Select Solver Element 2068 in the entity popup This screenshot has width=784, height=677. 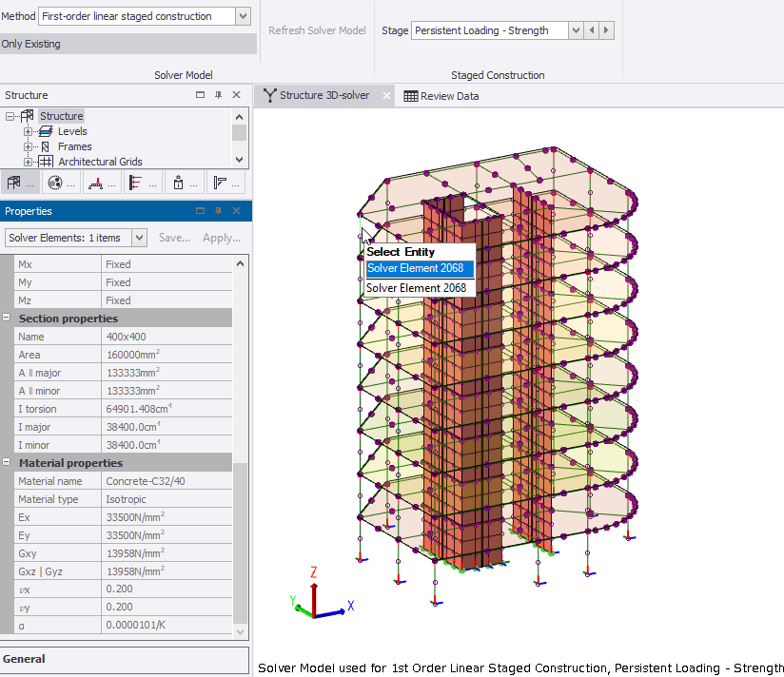point(416,270)
